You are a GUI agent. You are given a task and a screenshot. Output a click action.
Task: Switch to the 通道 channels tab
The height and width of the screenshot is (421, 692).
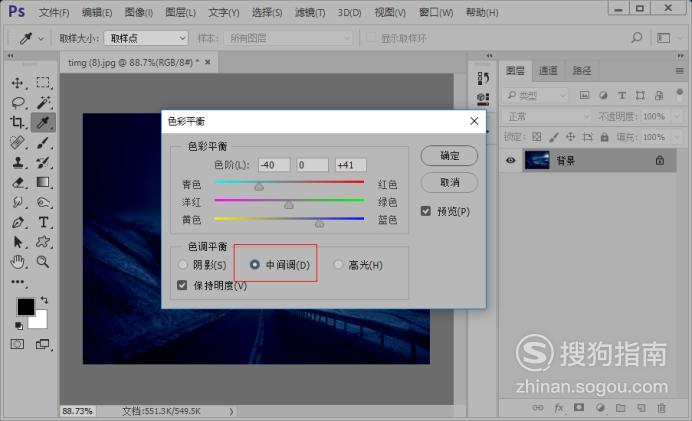tap(548, 70)
